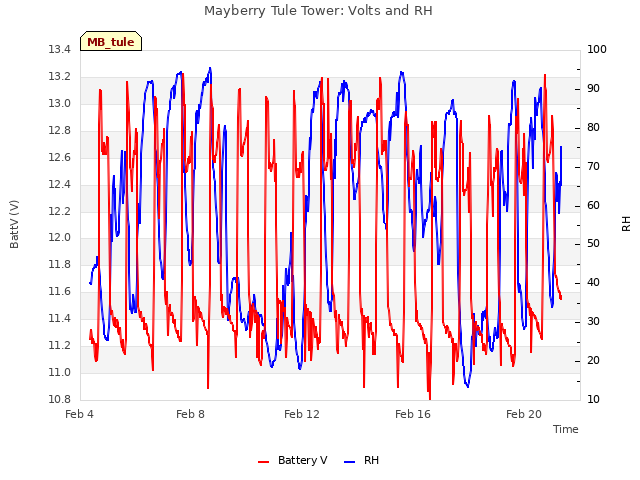Click the 11.4 voltage tick label
640x480 pixels.
(x=60, y=318)
